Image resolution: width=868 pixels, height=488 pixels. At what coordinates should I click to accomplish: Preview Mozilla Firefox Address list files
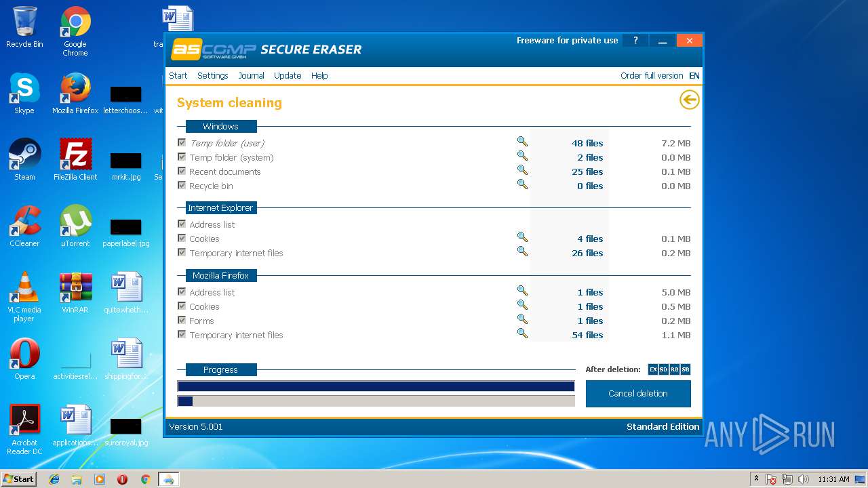tap(522, 291)
